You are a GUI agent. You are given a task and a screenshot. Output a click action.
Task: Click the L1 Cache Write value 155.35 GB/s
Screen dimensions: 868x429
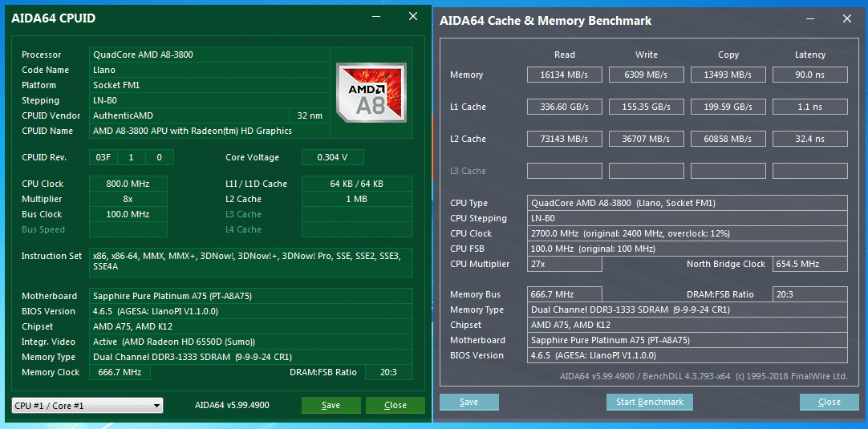pyautogui.click(x=647, y=107)
